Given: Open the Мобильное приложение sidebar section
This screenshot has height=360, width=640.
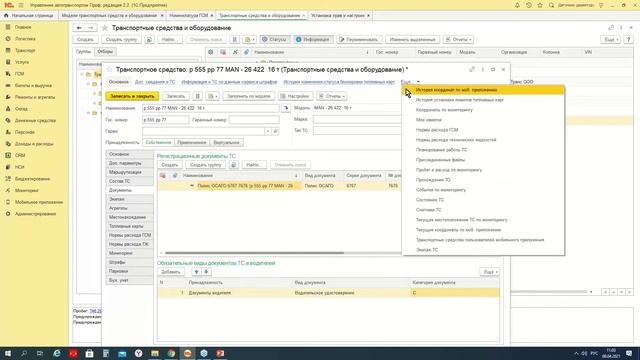Looking at the screenshot, I should [x=39, y=202].
